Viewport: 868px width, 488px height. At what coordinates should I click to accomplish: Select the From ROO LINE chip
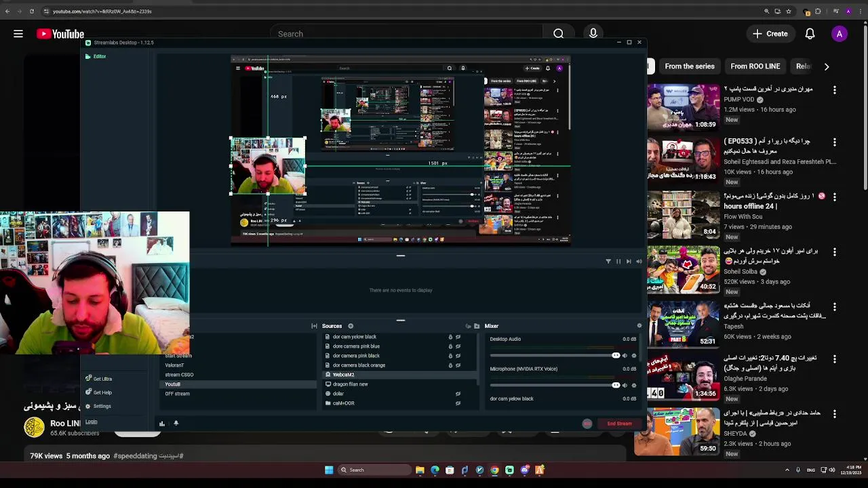pos(755,66)
